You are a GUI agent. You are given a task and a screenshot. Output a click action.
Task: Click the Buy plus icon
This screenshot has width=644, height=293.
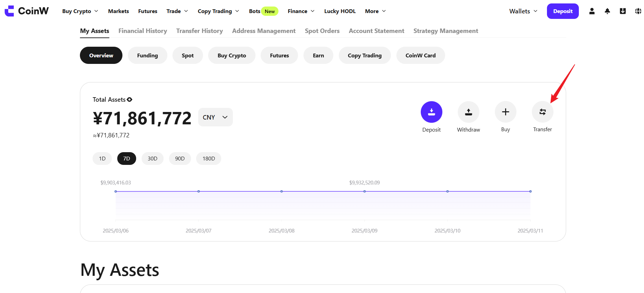(x=505, y=112)
